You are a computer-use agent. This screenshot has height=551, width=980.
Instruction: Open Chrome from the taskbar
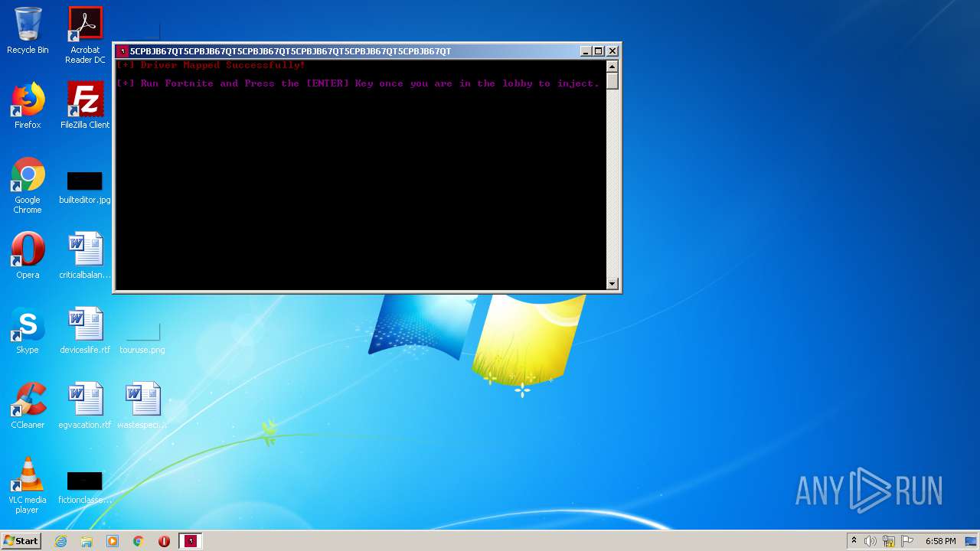139,541
